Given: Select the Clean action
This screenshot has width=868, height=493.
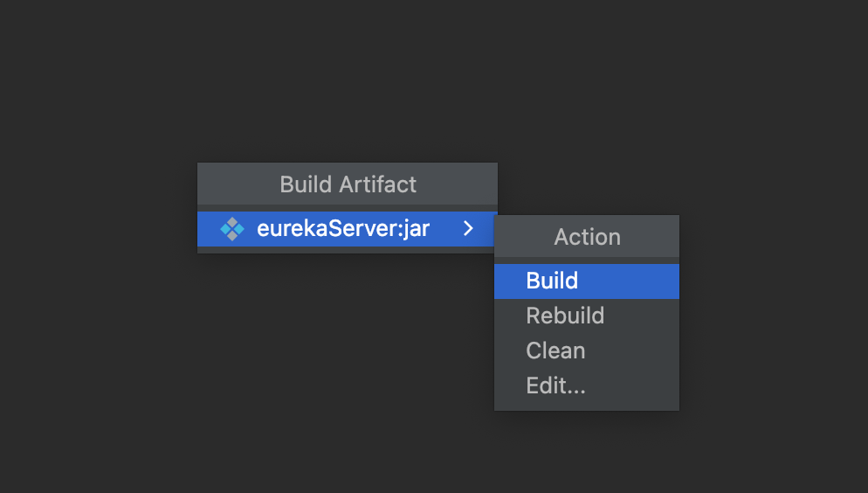Looking at the screenshot, I should [586, 351].
